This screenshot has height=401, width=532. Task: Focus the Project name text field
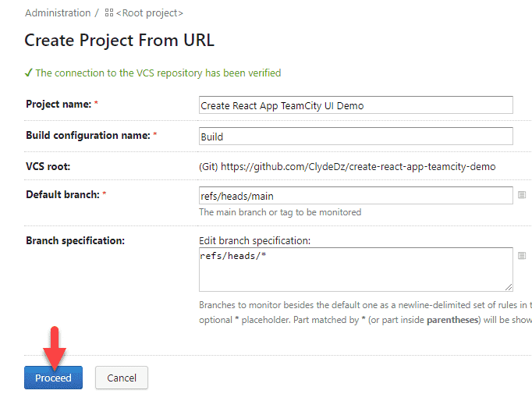click(356, 105)
